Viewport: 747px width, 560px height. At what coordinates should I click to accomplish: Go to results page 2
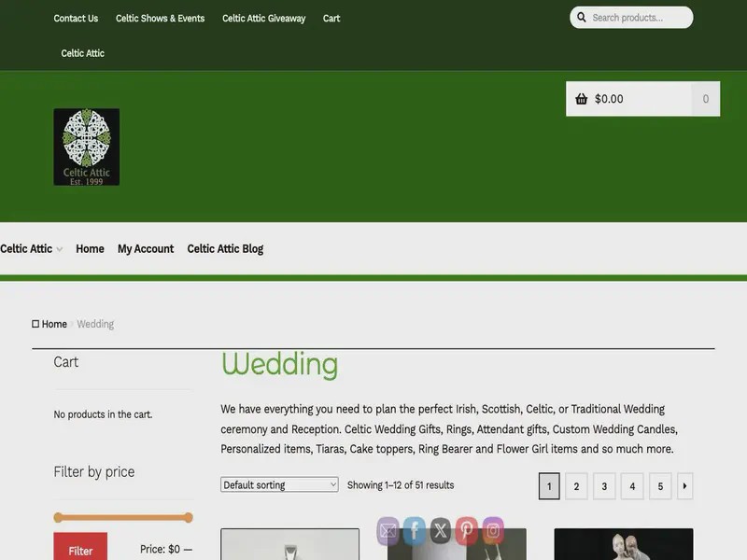pyautogui.click(x=576, y=486)
